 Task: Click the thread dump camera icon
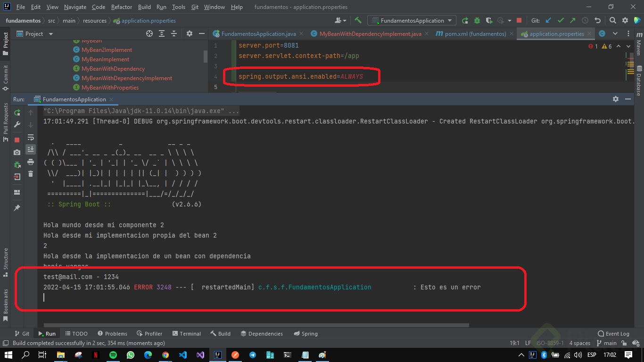tap(17, 152)
